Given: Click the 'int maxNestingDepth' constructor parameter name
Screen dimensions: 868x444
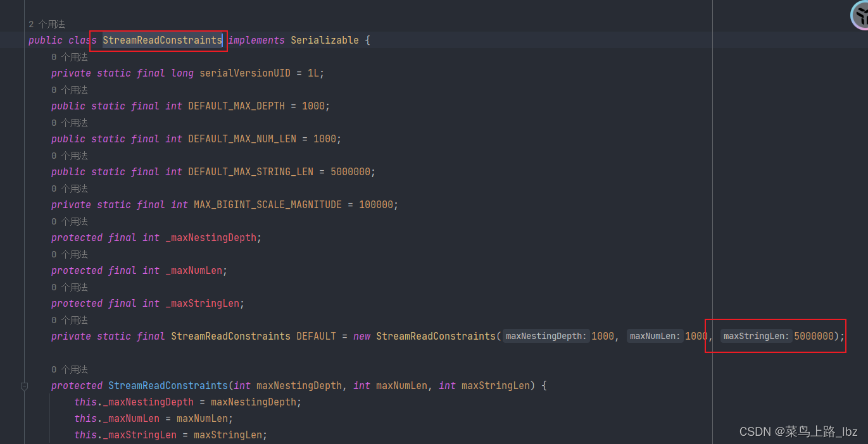Looking at the screenshot, I should (299, 386).
